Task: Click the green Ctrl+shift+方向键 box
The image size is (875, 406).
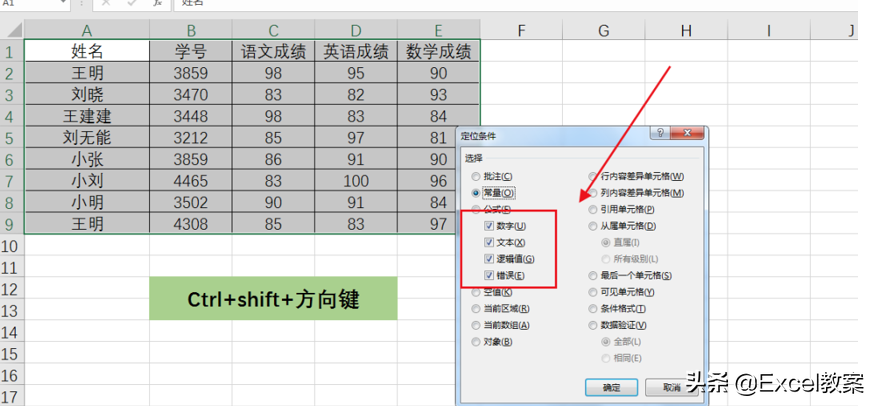Action: [273, 298]
